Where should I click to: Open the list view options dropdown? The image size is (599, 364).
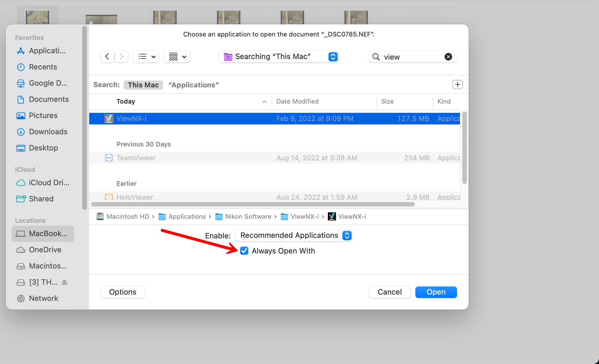click(146, 56)
